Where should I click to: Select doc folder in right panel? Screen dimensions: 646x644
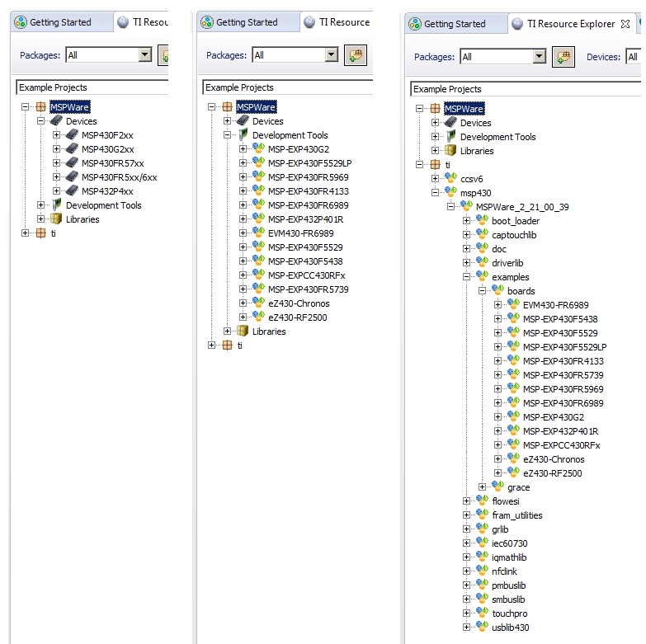(499, 249)
